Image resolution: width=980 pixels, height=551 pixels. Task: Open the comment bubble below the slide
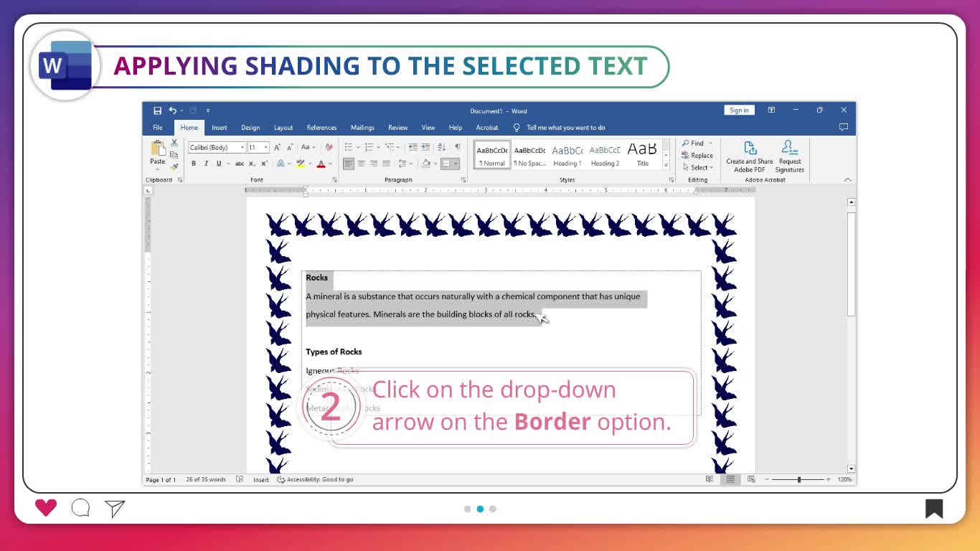click(80, 508)
